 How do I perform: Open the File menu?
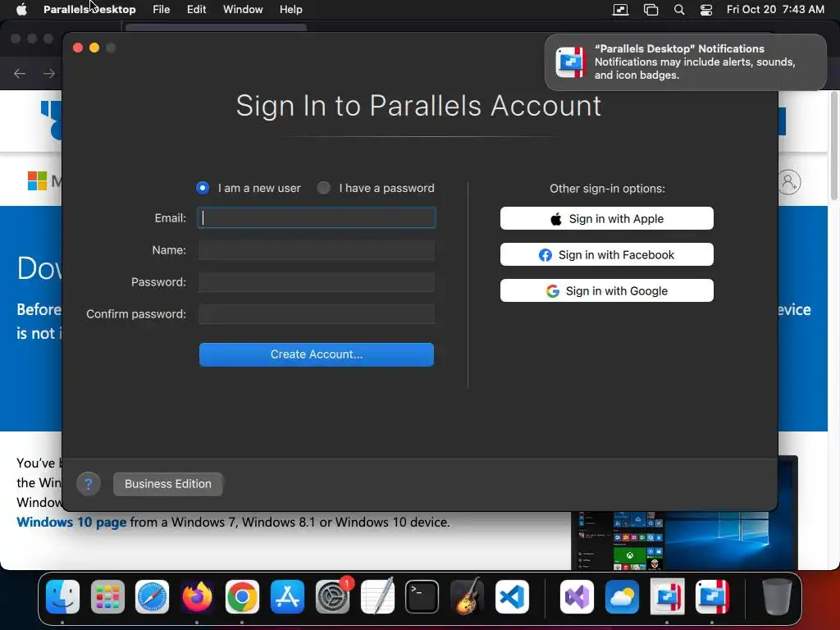[x=162, y=10]
